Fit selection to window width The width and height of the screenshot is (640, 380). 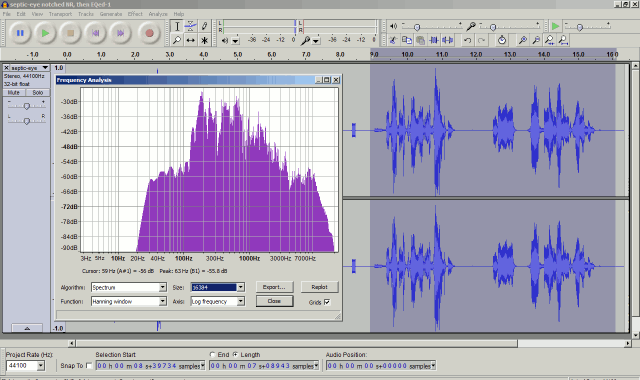550,40
